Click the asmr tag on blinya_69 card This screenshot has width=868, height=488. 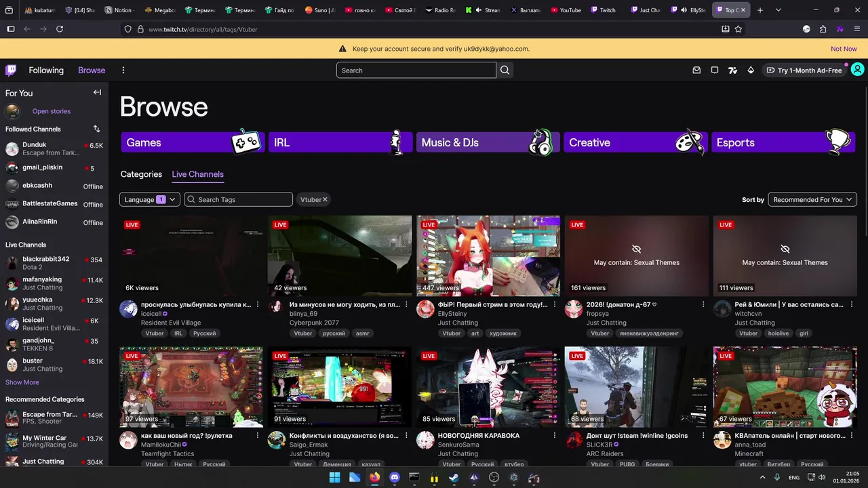[363, 333]
